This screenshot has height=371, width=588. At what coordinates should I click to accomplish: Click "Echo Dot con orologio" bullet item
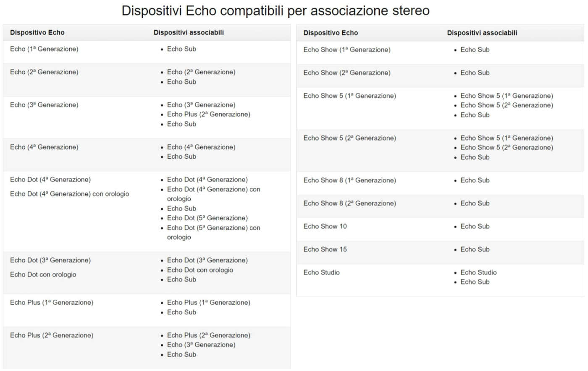[200, 270]
